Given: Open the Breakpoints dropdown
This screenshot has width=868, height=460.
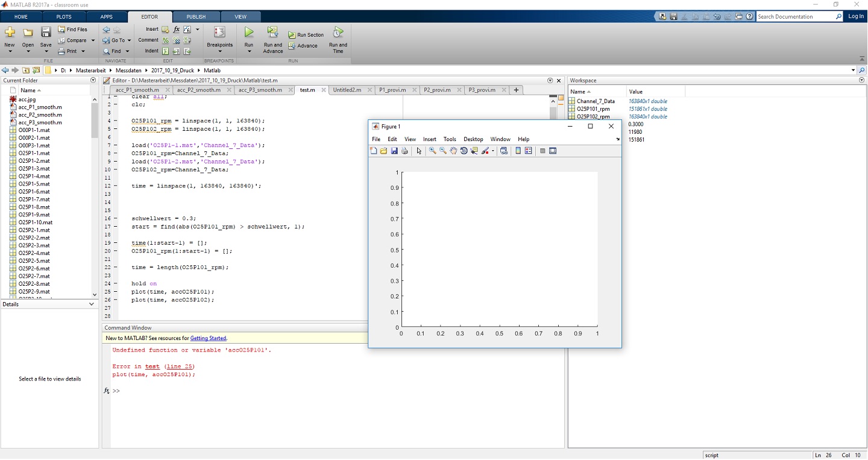Looking at the screenshot, I should pos(219,51).
